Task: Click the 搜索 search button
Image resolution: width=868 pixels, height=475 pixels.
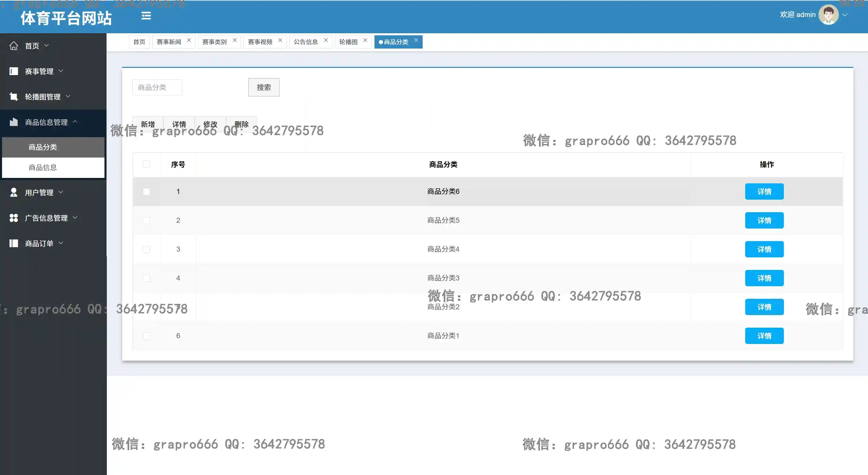Action: 264,87
